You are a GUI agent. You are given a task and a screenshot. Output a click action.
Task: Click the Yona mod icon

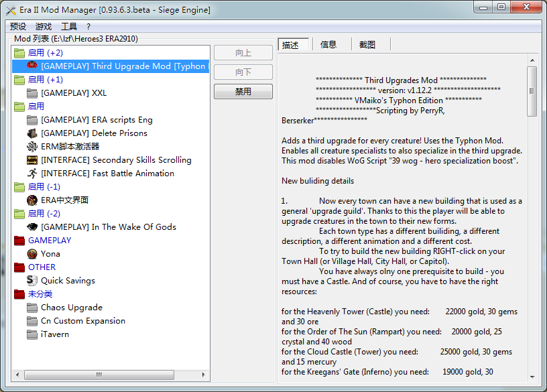pyautogui.click(x=32, y=254)
